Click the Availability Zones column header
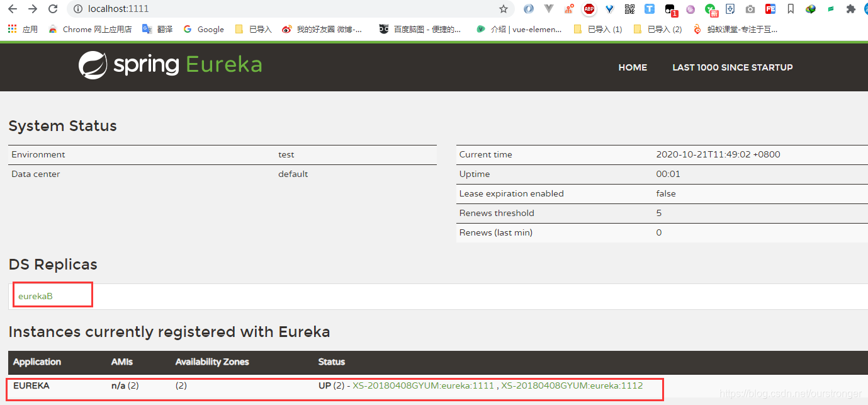Screen dimensions: 868x405 tap(212, 362)
